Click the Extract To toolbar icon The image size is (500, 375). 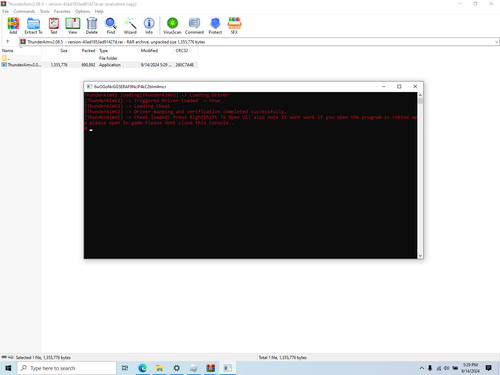click(33, 26)
